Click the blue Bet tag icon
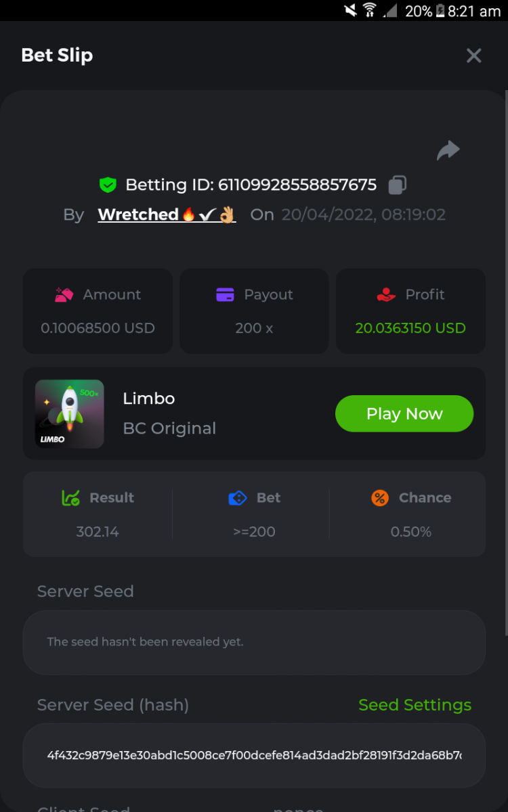This screenshot has width=508, height=812. [x=238, y=498]
